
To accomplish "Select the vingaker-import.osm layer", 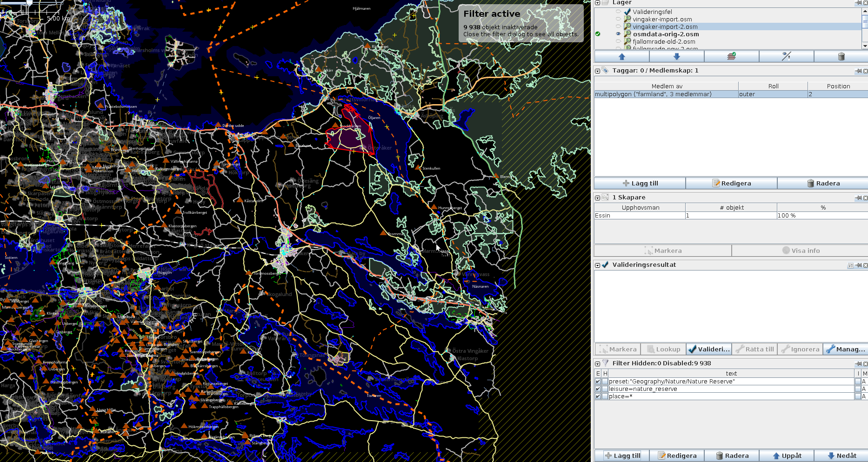I will coord(662,19).
